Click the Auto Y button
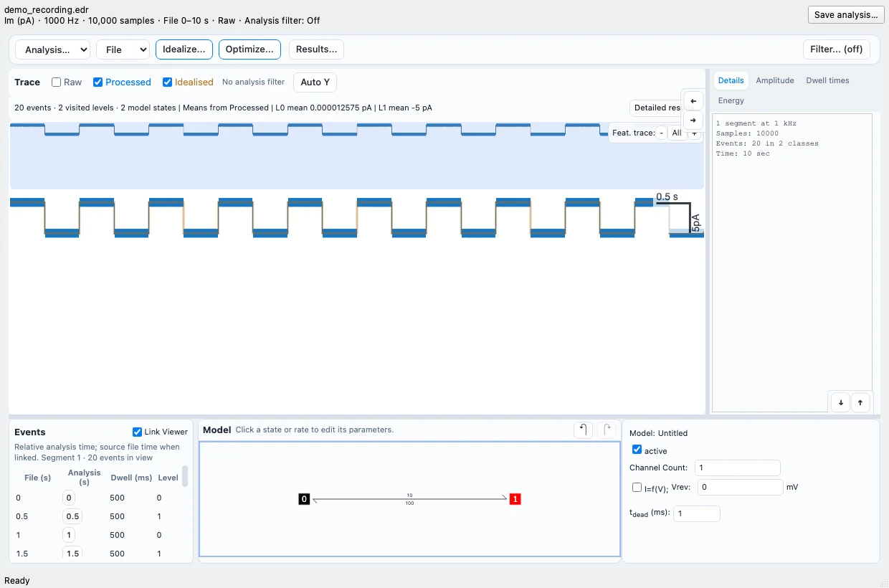Screen dimensions: 889x588 pyautogui.click(x=315, y=82)
